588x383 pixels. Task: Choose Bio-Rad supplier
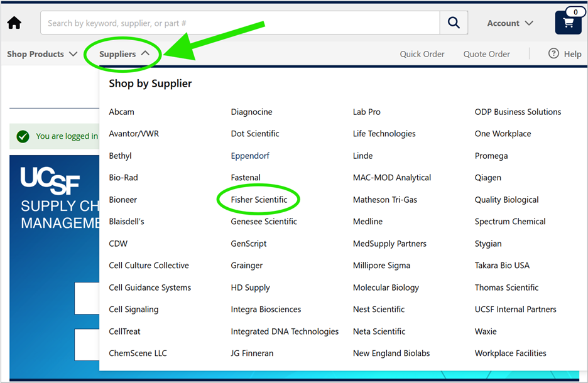coord(123,177)
